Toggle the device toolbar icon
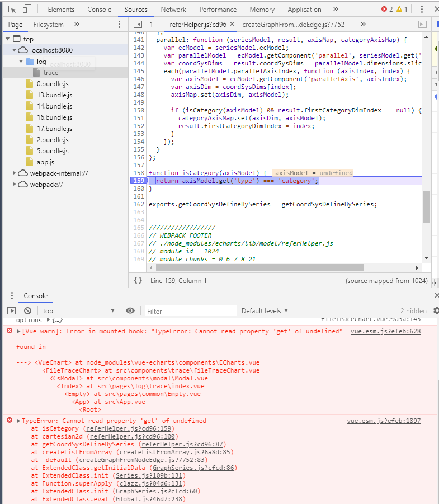The width and height of the screenshot is (439, 504). tap(26, 10)
